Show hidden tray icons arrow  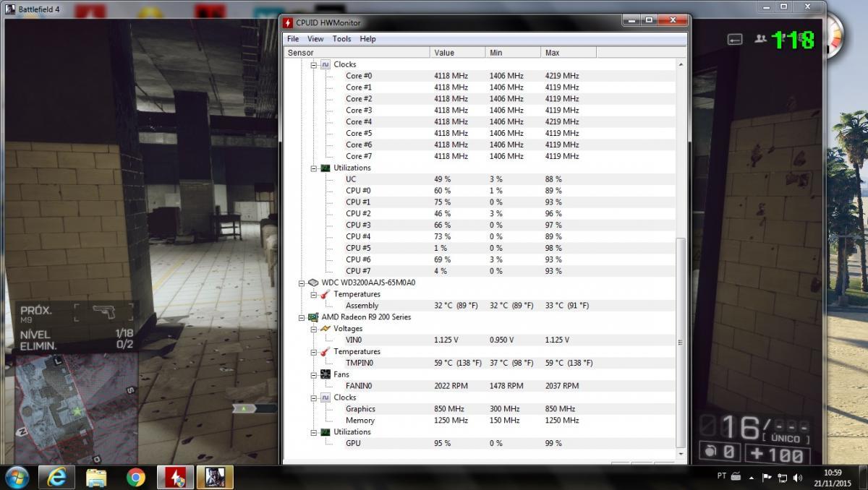(x=752, y=477)
